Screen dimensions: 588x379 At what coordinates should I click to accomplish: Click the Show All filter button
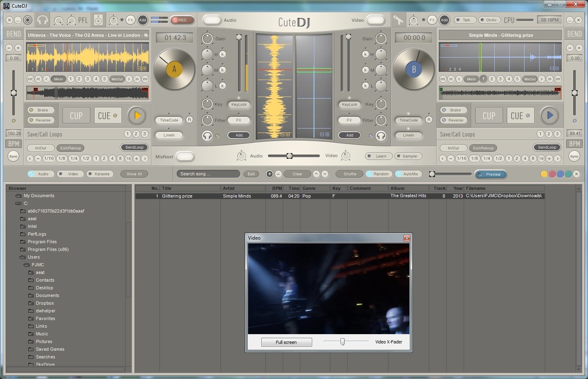(134, 174)
